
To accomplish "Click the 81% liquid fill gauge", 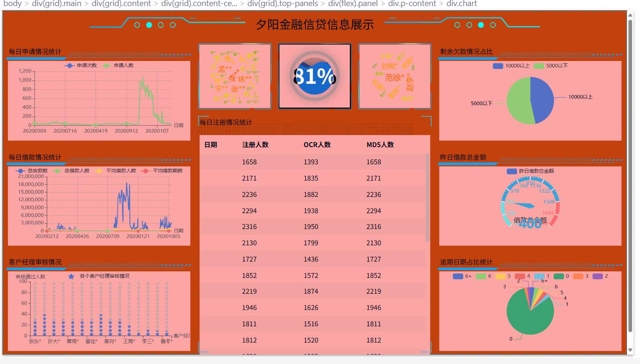I will pyautogui.click(x=314, y=76).
